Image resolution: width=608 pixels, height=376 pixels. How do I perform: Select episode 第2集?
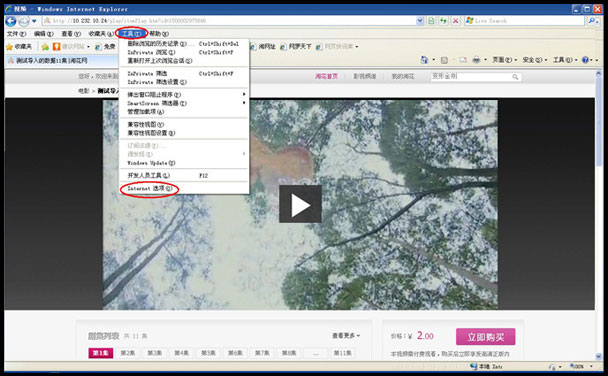(128, 353)
